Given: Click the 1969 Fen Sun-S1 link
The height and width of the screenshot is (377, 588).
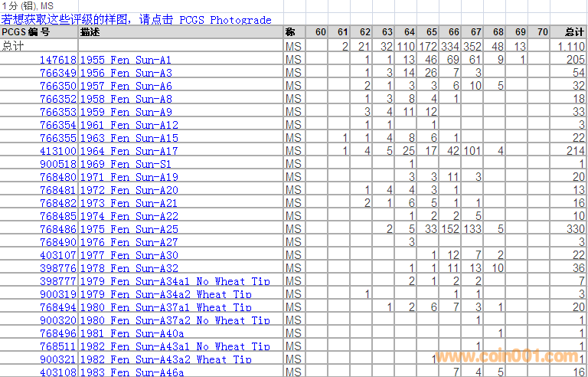Looking at the screenshot, I should coord(126,164).
